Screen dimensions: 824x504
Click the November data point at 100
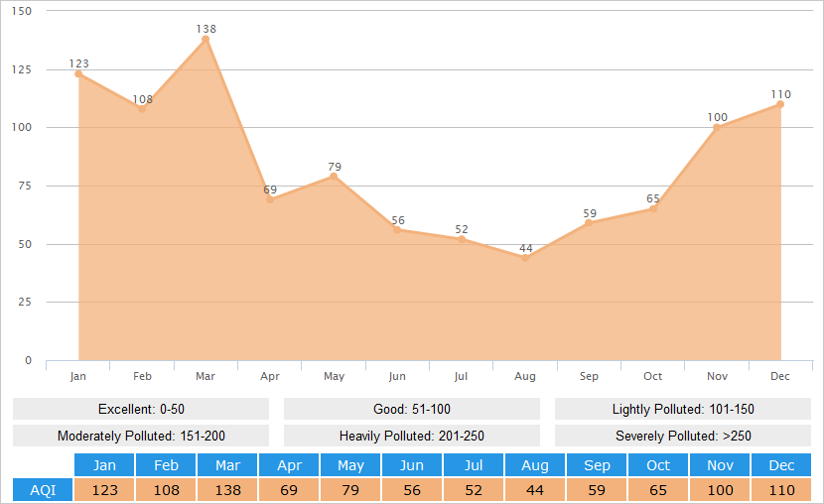point(717,128)
